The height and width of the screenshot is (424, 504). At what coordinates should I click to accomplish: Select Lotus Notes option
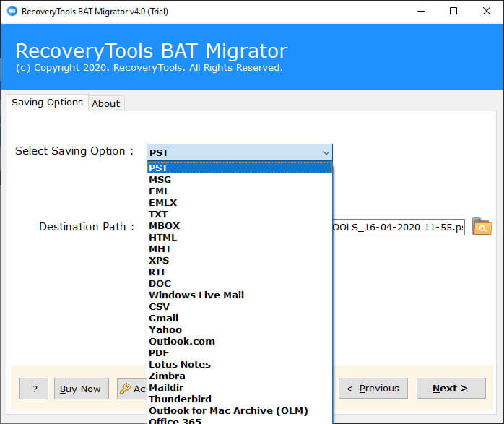[240, 365]
